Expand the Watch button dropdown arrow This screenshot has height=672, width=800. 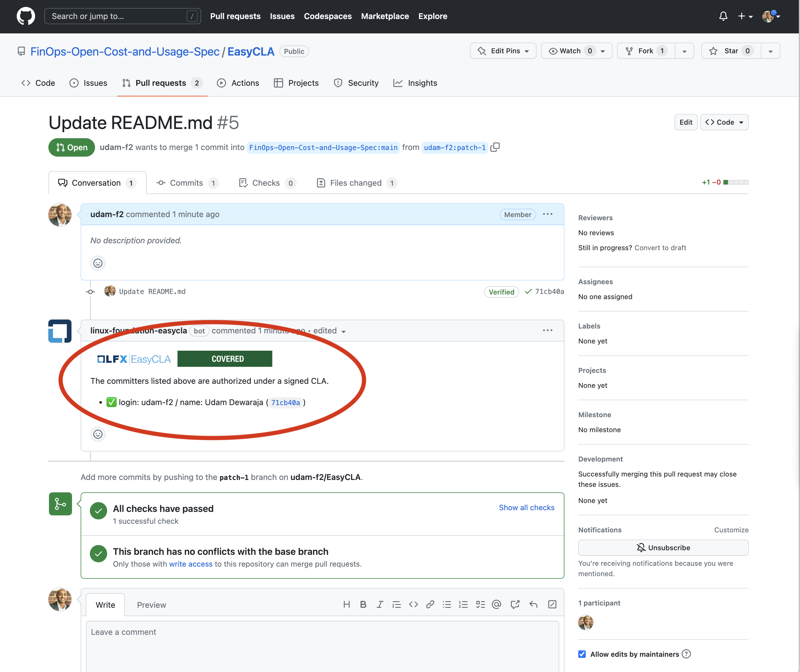click(x=603, y=51)
